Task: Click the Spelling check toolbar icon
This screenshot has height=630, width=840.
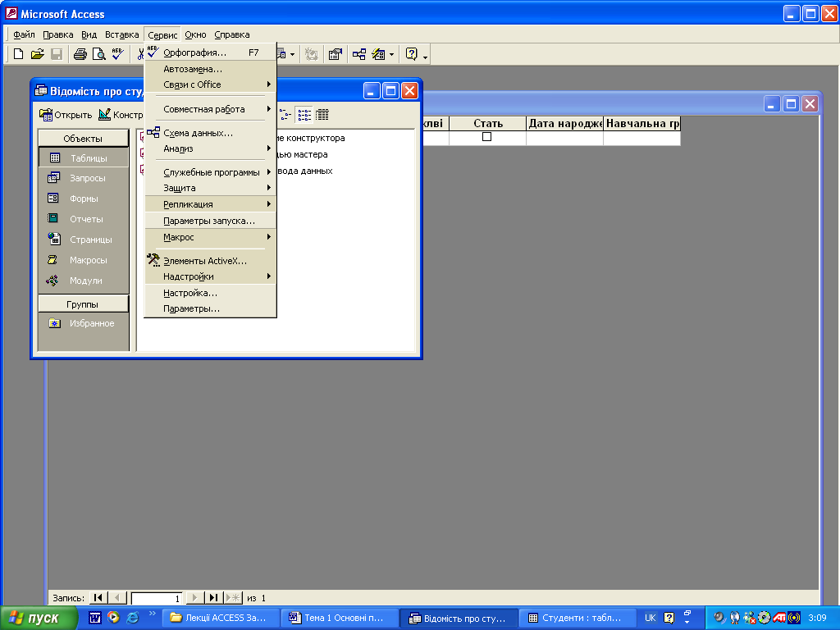Action: click(x=117, y=53)
